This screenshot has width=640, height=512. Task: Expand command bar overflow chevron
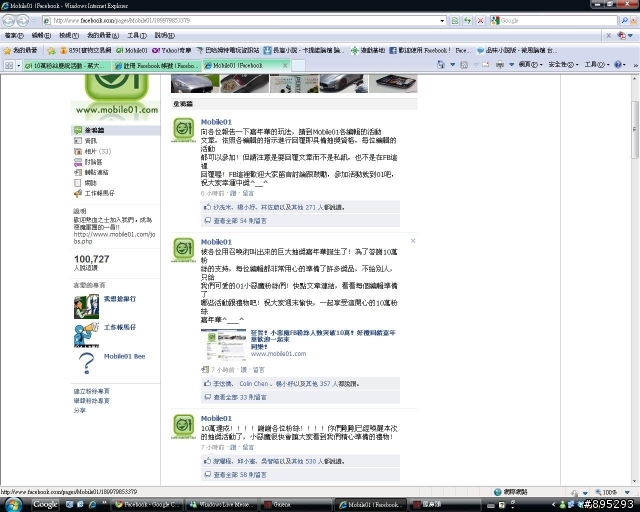click(635, 65)
